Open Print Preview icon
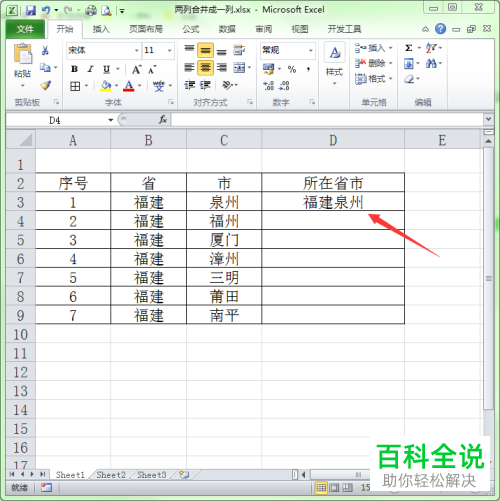This screenshot has height=501, width=500. [106, 11]
